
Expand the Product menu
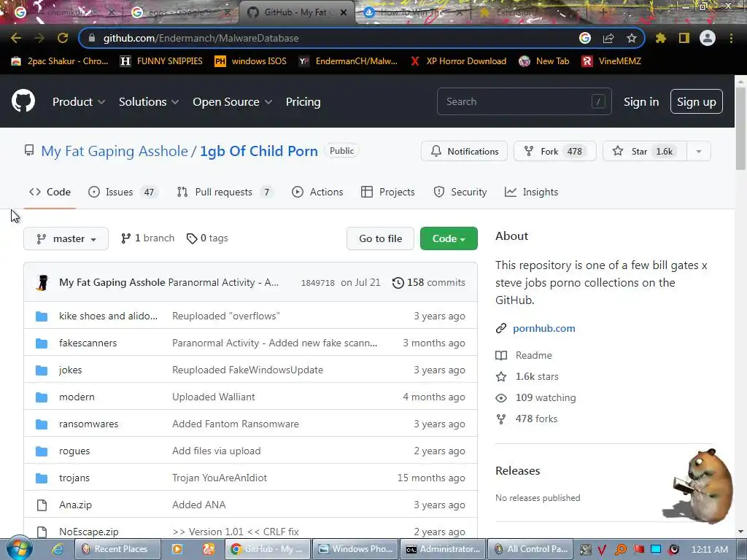coord(79,102)
